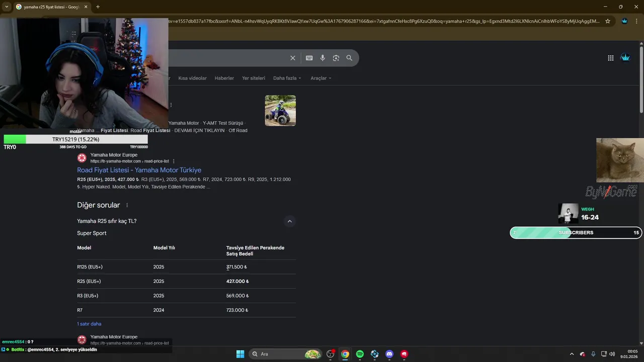This screenshot has width=644, height=362.
Task: Switch to the Haberler tab
Action: click(224, 78)
